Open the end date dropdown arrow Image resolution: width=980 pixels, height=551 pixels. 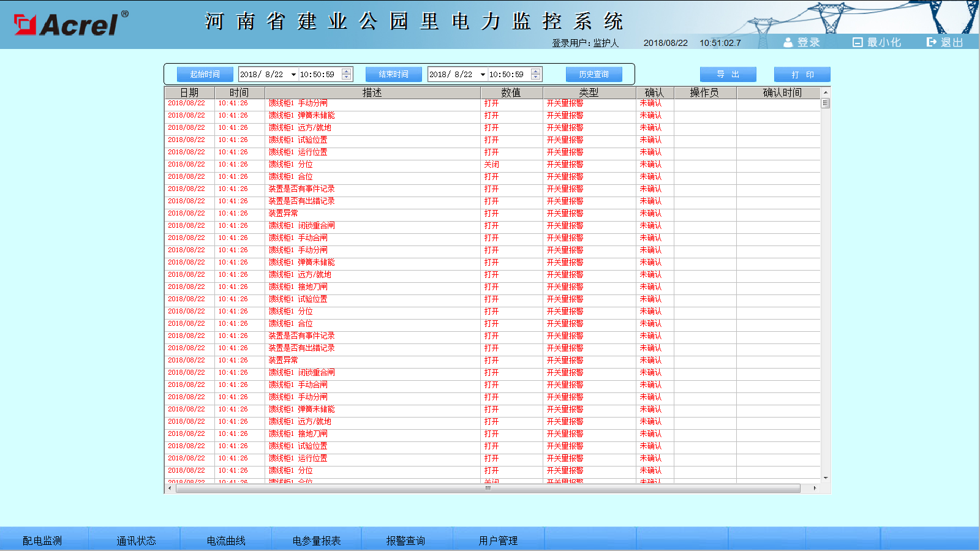(x=483, y=75)
